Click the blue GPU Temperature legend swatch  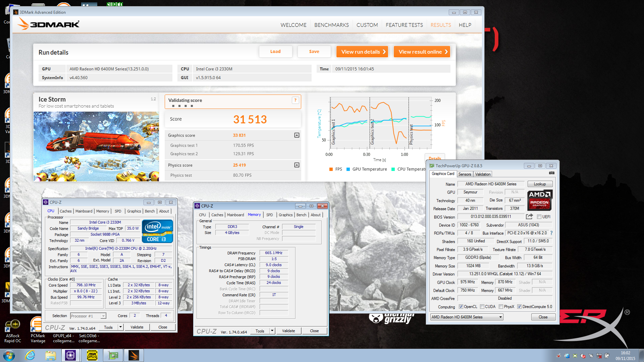pyautogui.click(x=348, y=169)
